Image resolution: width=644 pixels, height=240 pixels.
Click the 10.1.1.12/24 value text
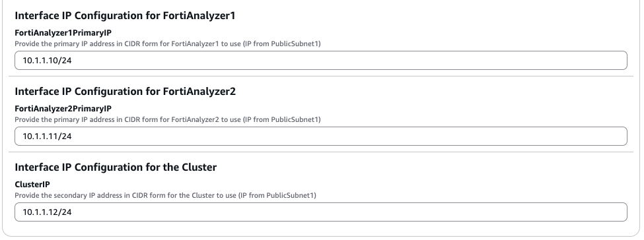coord(48,212)
